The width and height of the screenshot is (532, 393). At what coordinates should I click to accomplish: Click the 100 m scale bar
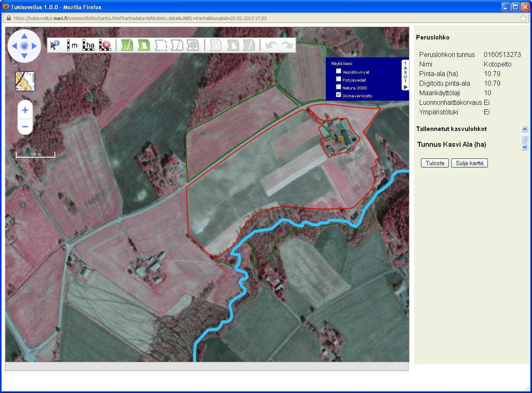[x=35, y=154]
